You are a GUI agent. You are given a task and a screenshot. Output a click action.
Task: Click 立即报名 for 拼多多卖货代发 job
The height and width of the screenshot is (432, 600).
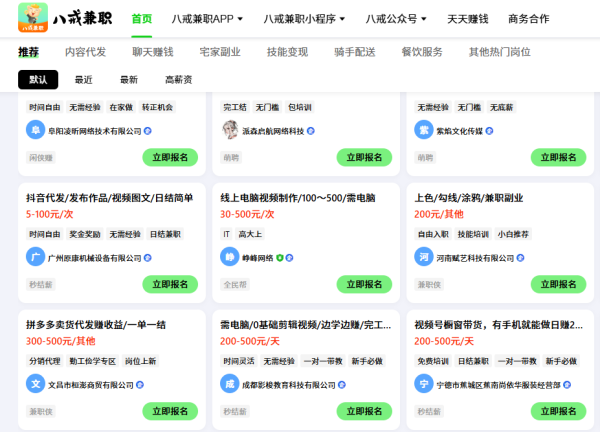pos(170,411)
